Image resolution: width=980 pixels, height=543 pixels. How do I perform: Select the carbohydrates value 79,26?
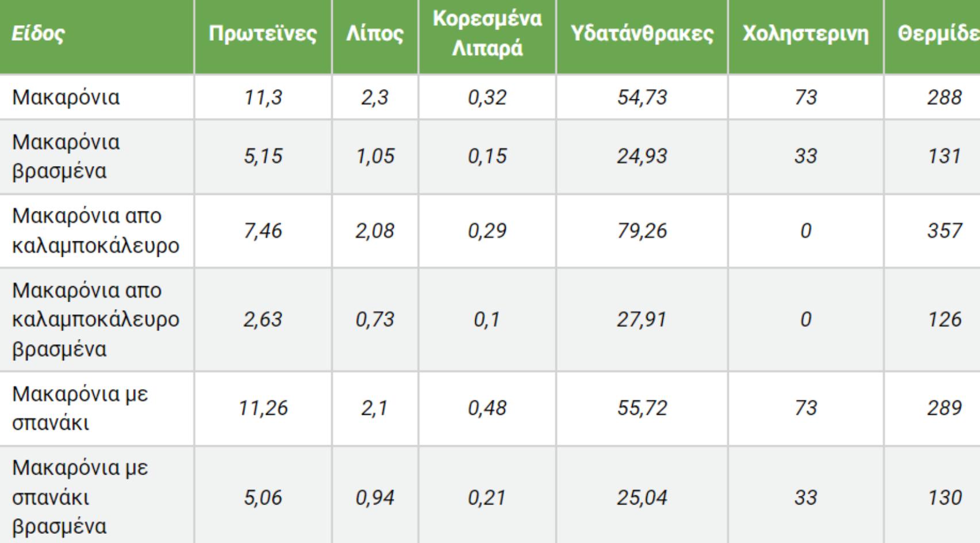tap(641, 231)
